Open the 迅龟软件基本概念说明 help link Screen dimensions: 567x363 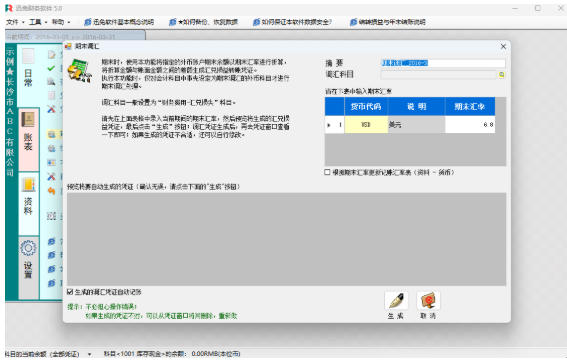119,22
